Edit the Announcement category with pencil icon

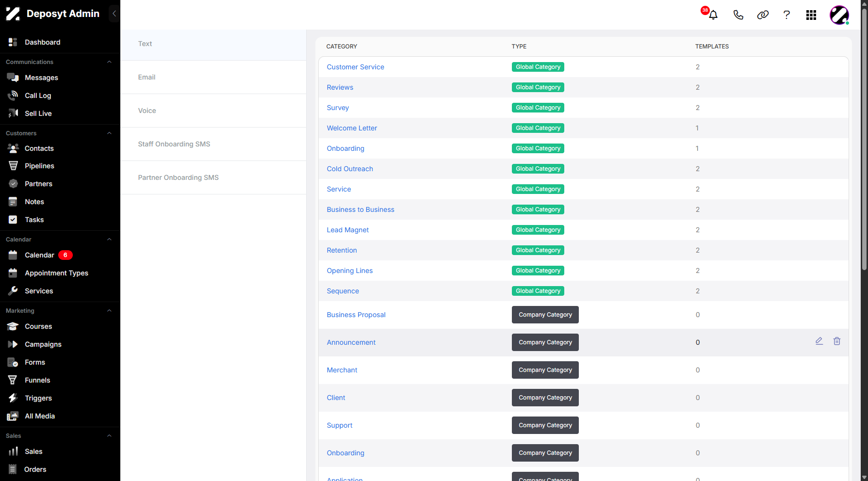819,341
